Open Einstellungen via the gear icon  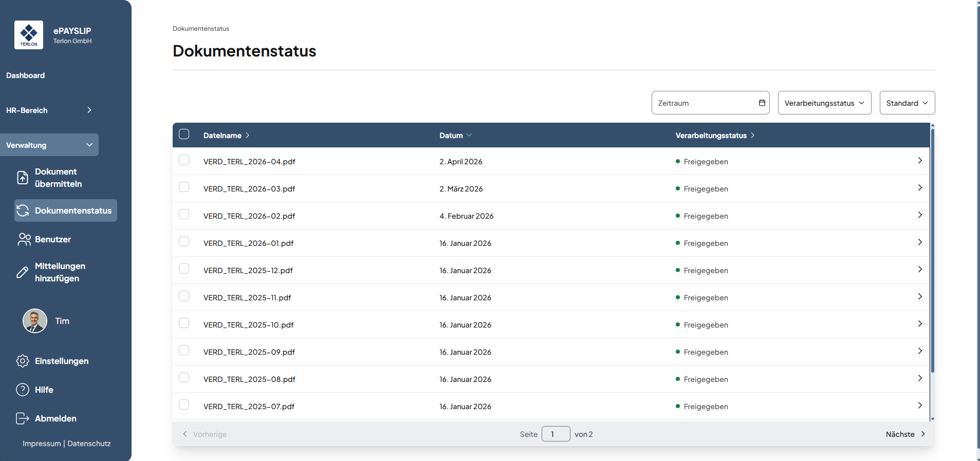click(x=23, y=361)
